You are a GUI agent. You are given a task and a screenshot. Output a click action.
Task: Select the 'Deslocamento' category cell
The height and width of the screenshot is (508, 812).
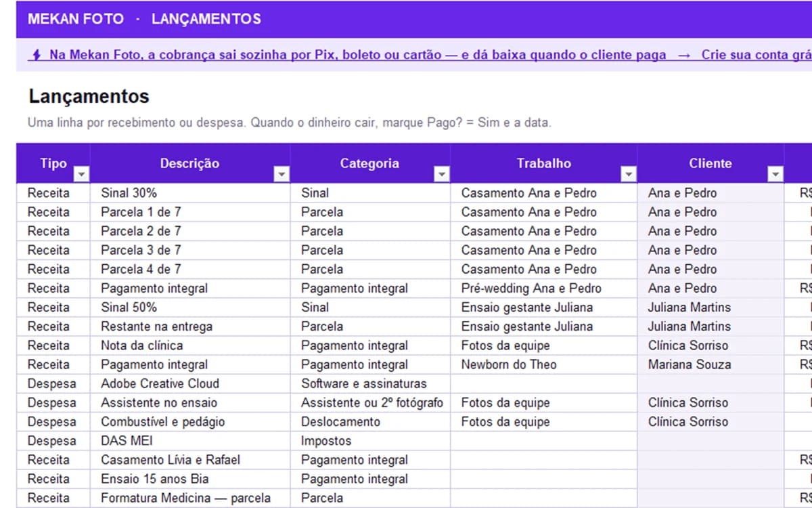point(370,421)
